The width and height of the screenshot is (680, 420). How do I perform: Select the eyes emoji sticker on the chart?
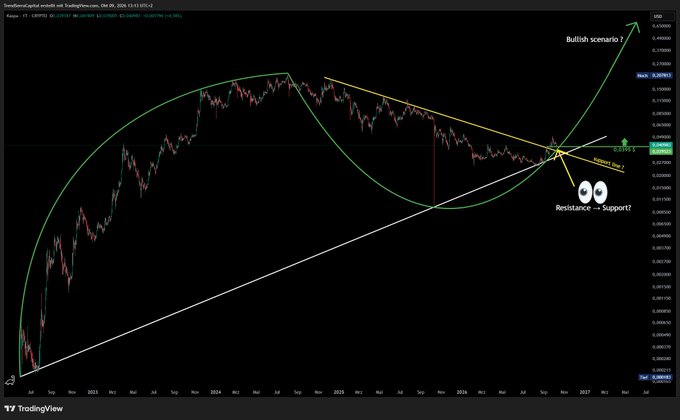(593, 192)
